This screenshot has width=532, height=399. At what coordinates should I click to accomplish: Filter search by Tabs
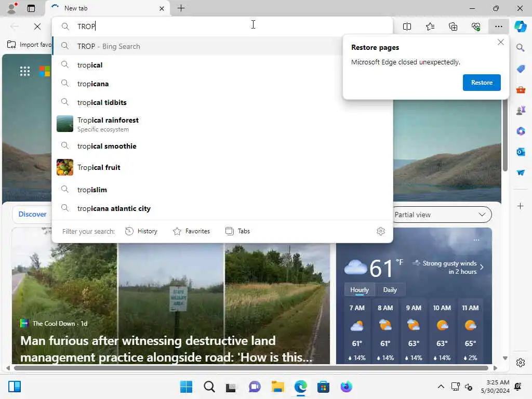coord(237,231)
